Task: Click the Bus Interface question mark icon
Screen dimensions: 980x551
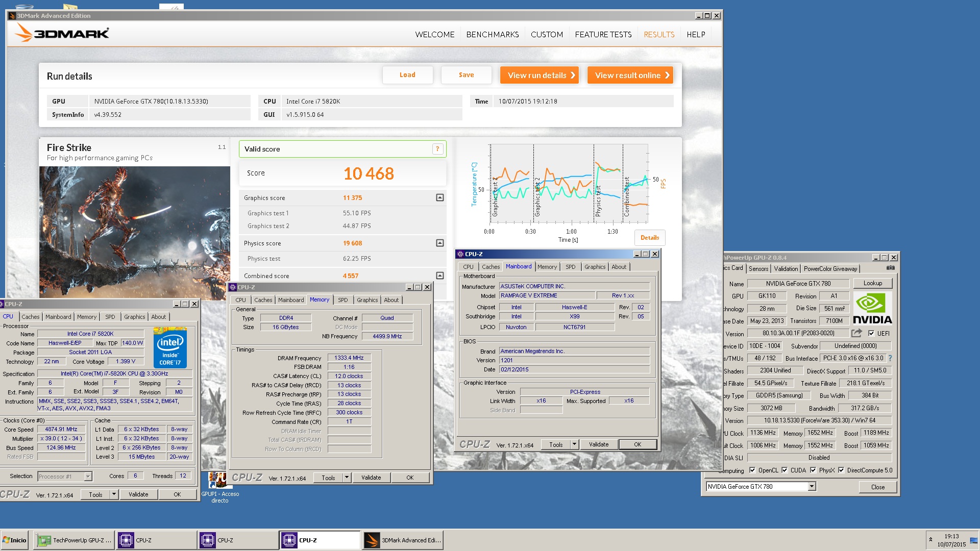Action: point(890,358)
